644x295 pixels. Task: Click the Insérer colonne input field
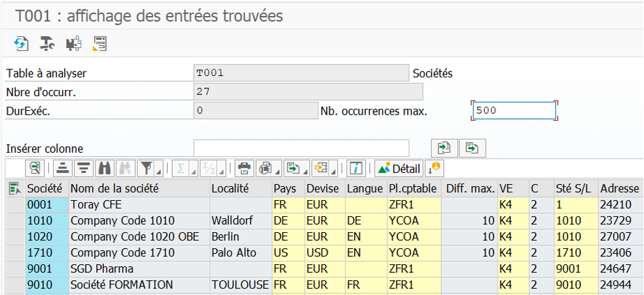pos(301,147)
